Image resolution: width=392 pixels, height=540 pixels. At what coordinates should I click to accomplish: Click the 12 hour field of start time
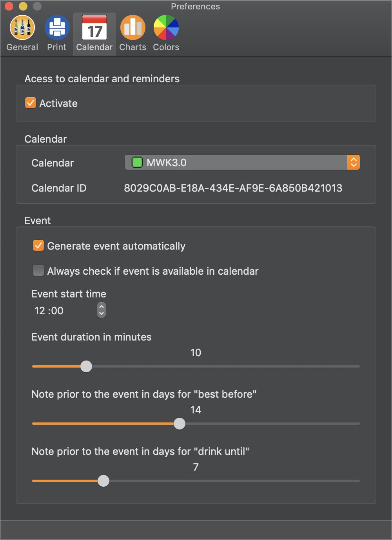[x=40, y=311]
